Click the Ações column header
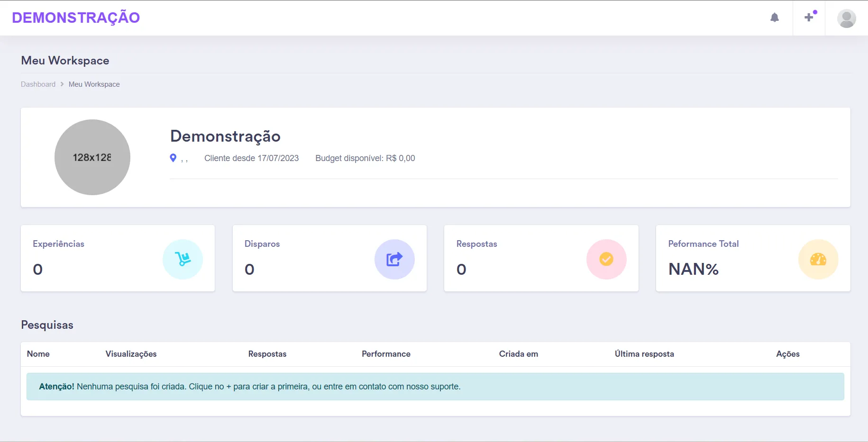 click(788, 354)
